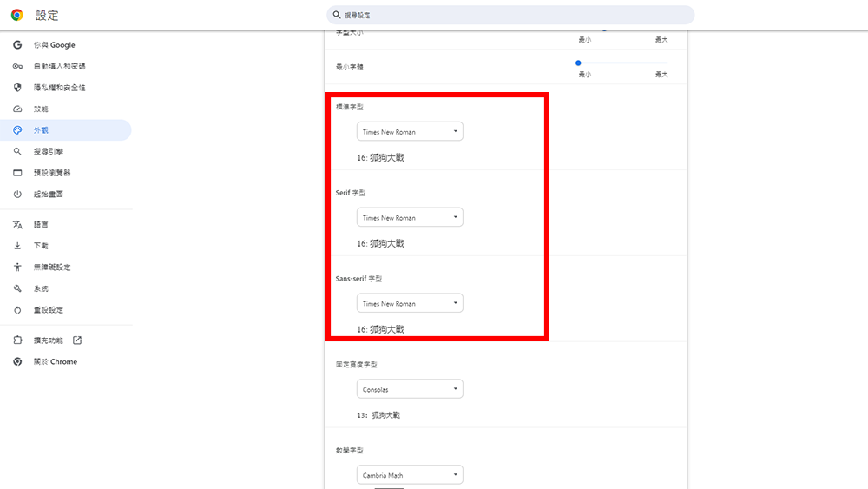Go to 搜尋引擎 in the sidebar

pos(48,152)
